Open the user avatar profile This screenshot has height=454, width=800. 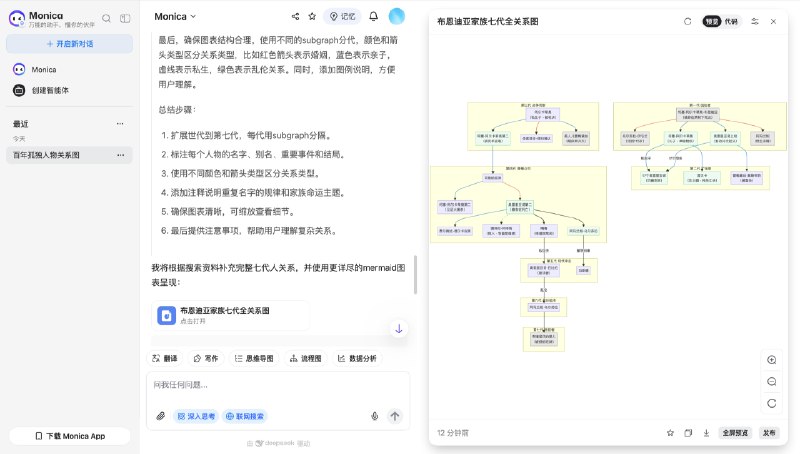[396, 16]
